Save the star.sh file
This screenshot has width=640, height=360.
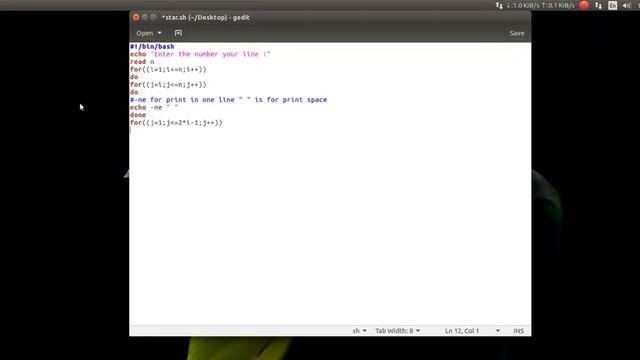pyautogui.click(x=517, y=33)
